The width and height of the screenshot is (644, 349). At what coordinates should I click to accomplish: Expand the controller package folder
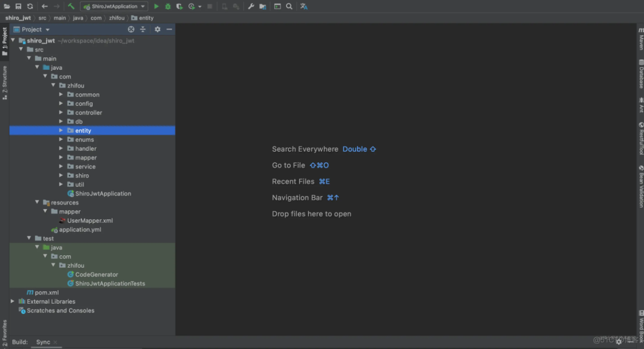[61, 113]
